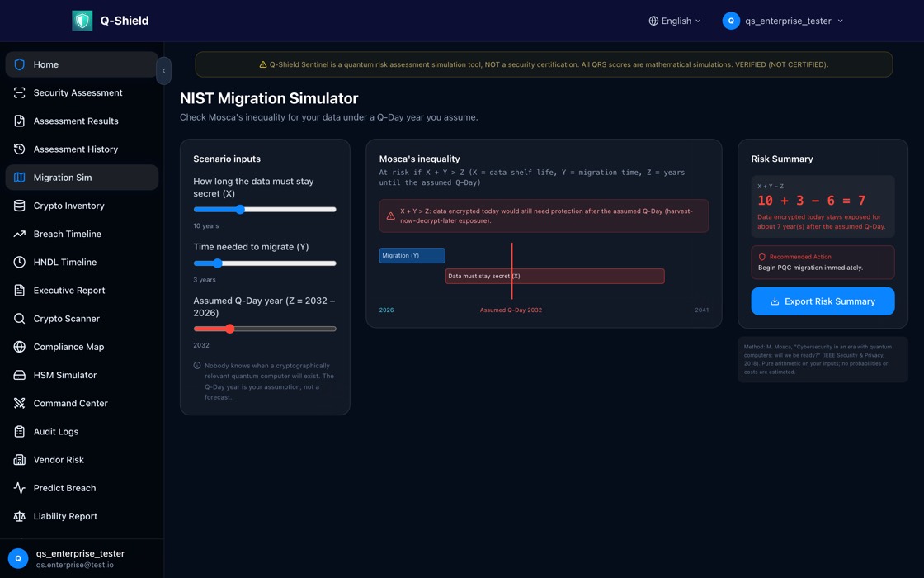924x578 pixels.
Task: Click the Crypto Scanner magnifier icon
Action: point(20,319)
